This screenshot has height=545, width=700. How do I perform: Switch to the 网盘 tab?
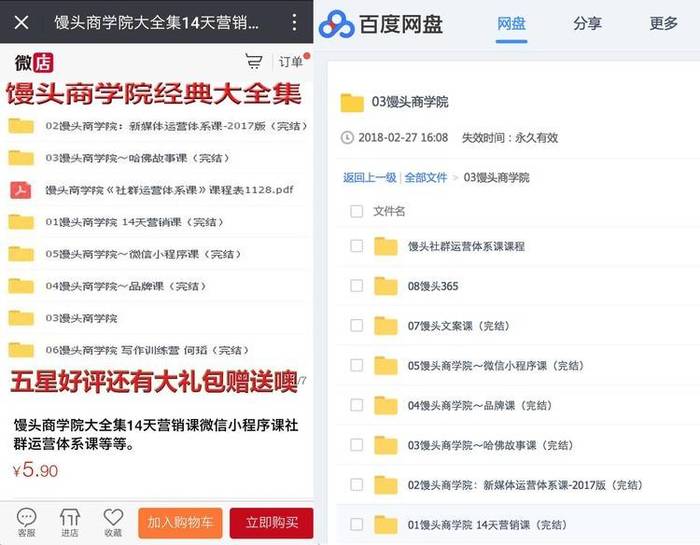[x=511, y=23]
